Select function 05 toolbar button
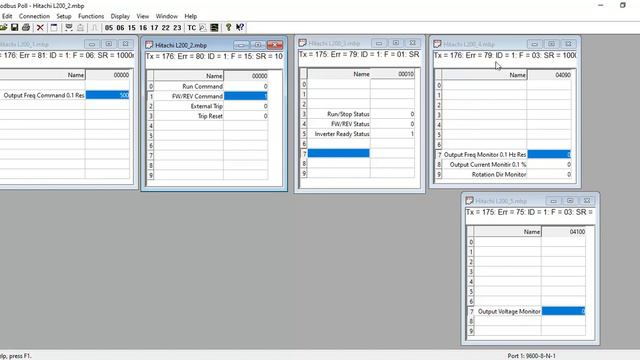640x360 pixels. (109, 28)
